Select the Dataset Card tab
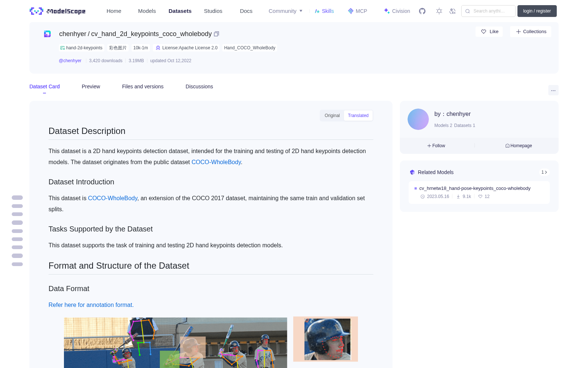Viewport: 588px width, 368px height. coord(44,86)
